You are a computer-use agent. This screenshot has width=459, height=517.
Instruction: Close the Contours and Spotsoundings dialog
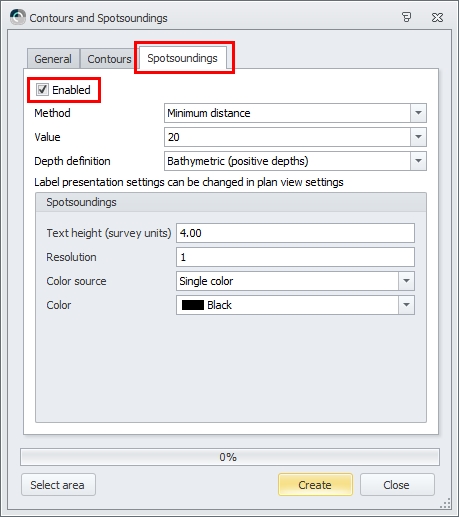[437, 17]
